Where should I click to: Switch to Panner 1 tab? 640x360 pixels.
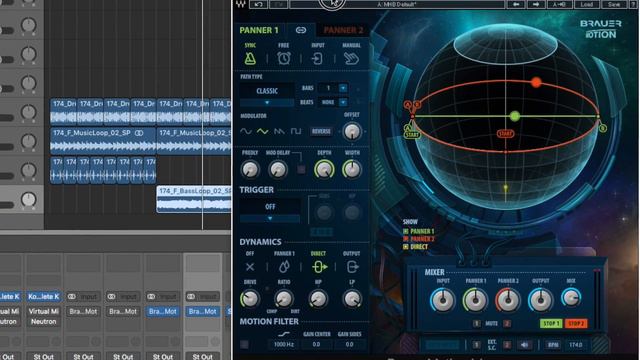point(259,30)
